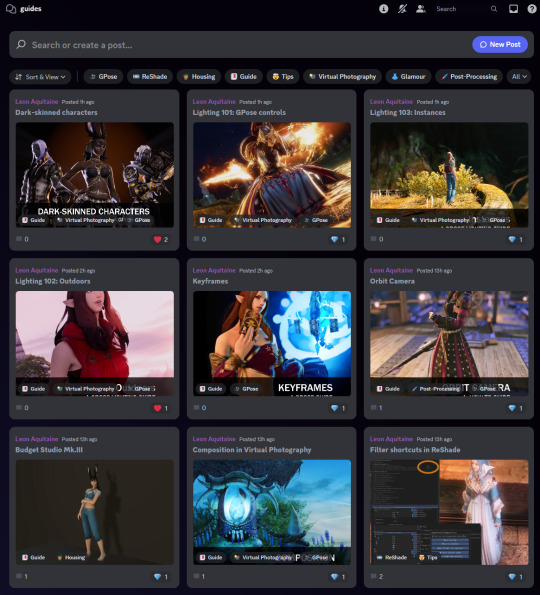Screen dimensions: 540x595
Task: Click gem reaction on Budget Studio post
Action: [x=161, y=577]
